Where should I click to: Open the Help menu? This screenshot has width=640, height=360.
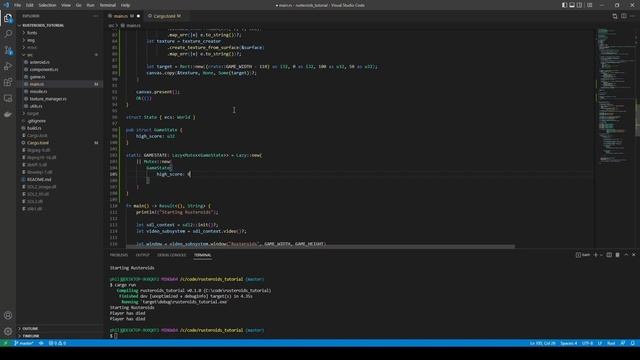(x=125, y=5)
